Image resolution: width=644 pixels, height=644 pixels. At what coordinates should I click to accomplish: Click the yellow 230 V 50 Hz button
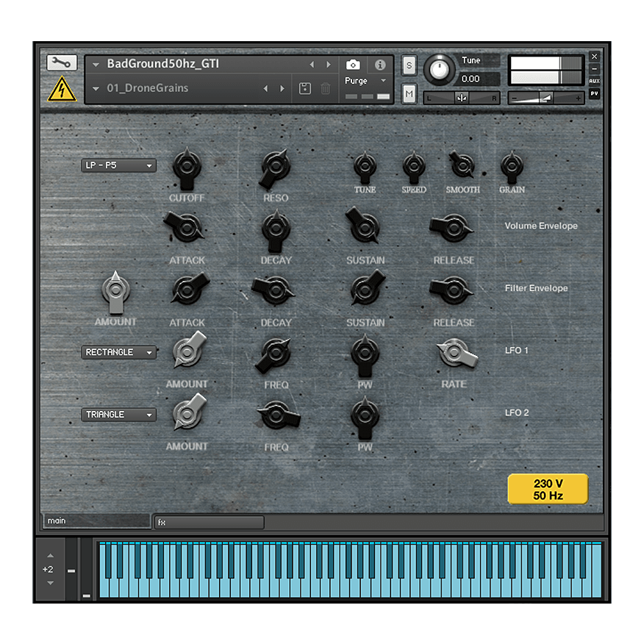point(548,489)
